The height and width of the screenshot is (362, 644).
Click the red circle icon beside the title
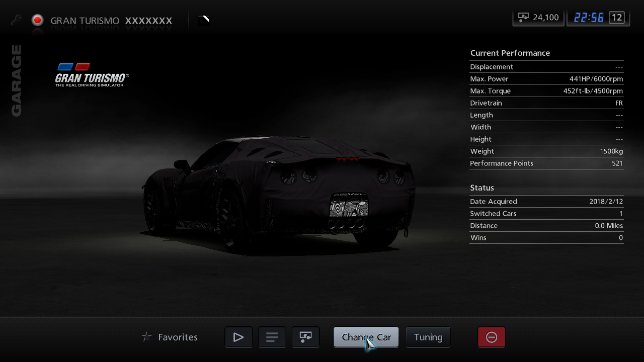tap(37, 20)
